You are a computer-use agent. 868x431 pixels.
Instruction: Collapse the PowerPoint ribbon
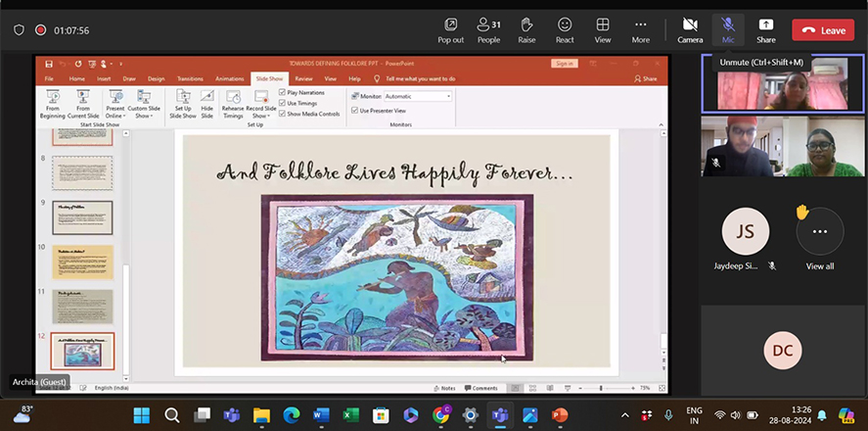tap(661, 125)
